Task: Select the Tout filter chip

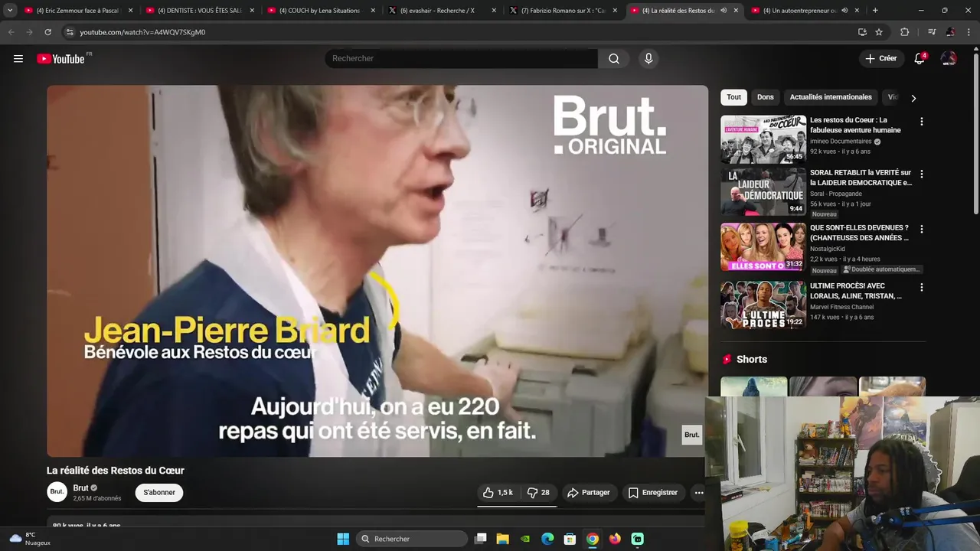Action: pos(733,97)
